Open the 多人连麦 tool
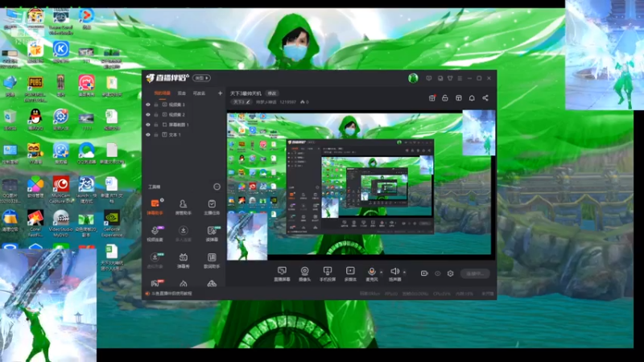This screenshot has height=362, width=644. (x=184, y=233)
